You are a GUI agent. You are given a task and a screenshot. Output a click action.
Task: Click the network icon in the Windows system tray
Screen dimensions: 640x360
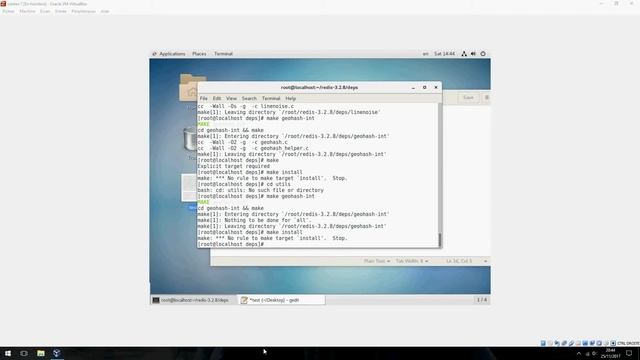pos(587,353)
